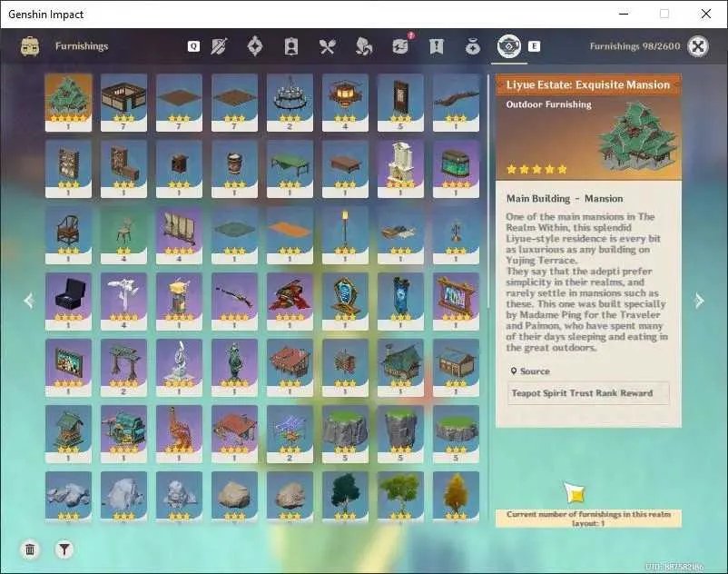Screen dimensions: 728x574
Task: Open the Gadgets tab with red badge
Action: tap(400, 46)
